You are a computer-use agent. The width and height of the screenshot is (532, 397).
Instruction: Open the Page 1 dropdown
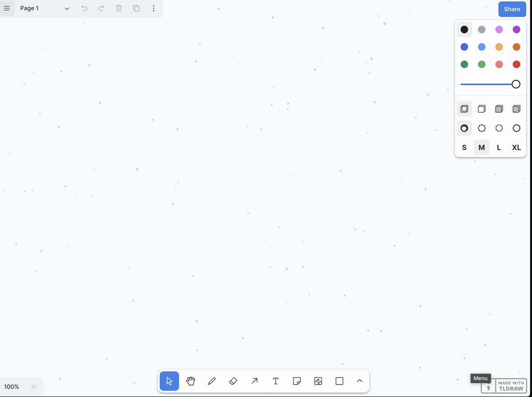point(45,8)
